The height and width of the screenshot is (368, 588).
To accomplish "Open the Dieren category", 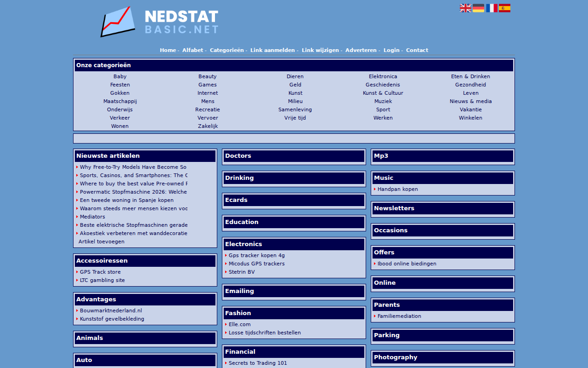I will pos(295,76).
